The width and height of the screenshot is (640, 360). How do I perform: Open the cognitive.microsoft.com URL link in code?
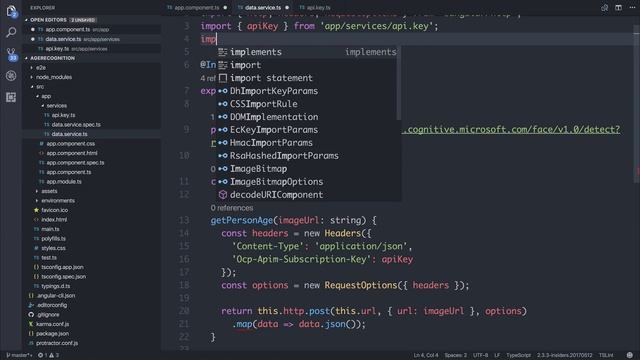(511, 130)
